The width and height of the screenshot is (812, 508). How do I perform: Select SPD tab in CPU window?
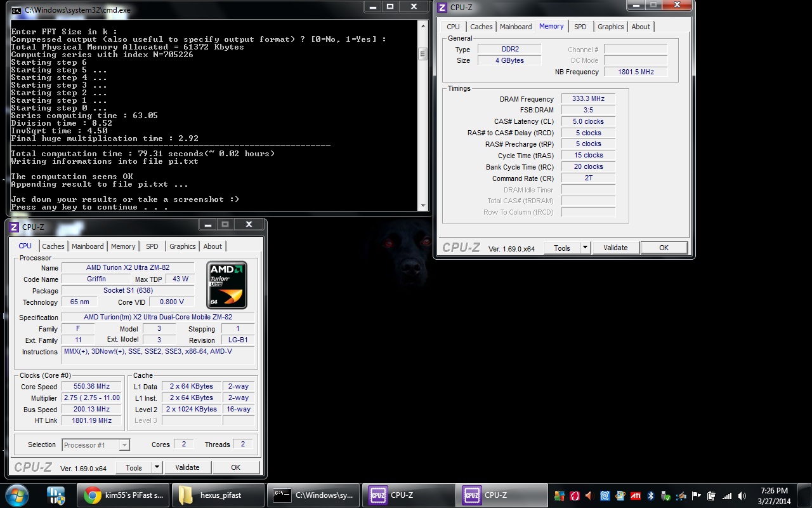click(152, 246)
